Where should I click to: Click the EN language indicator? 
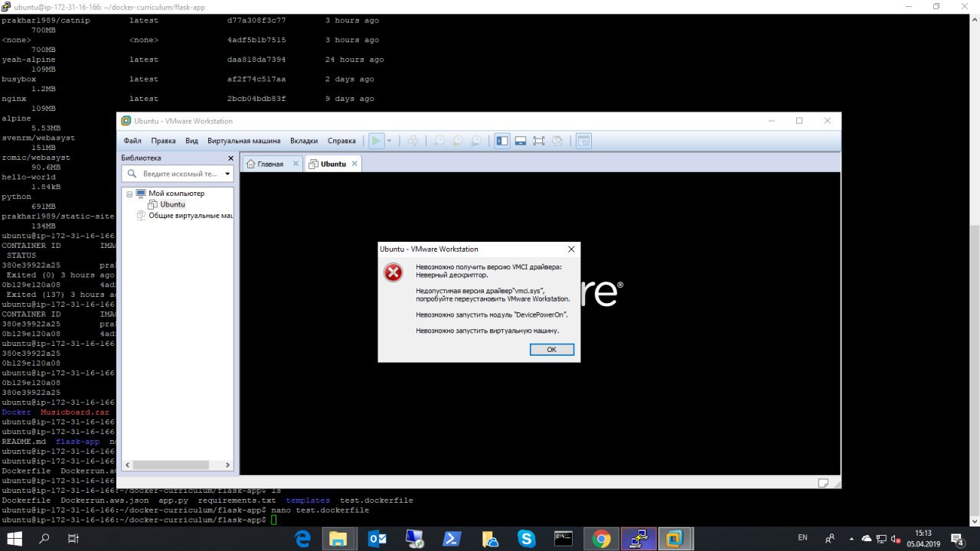802,538
